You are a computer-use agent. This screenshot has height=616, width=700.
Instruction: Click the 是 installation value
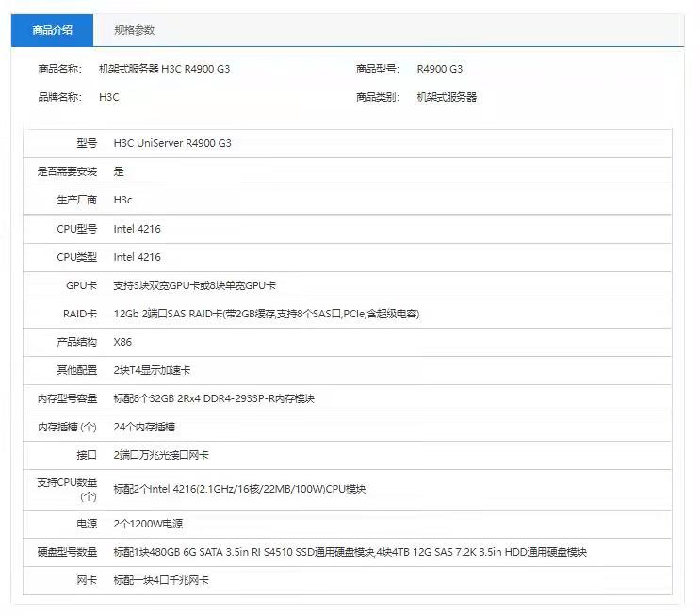click(x=119, y=171)
